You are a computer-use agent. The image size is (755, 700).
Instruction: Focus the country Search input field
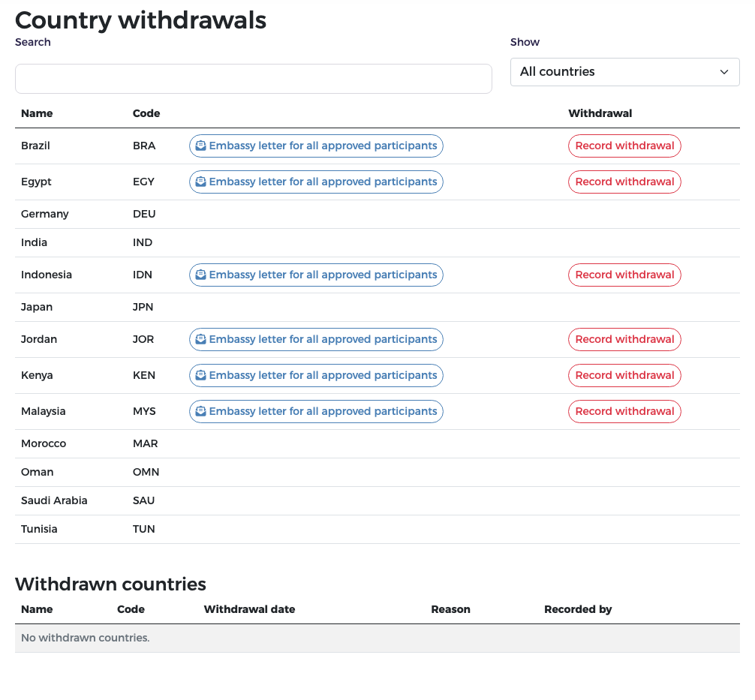click(253, 79)
